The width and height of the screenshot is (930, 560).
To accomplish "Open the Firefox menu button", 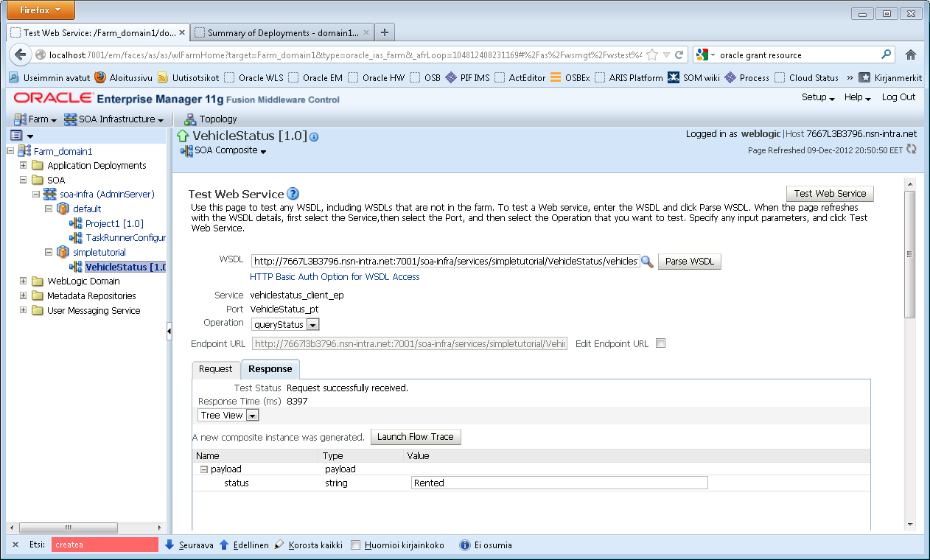I will [41, 10].
